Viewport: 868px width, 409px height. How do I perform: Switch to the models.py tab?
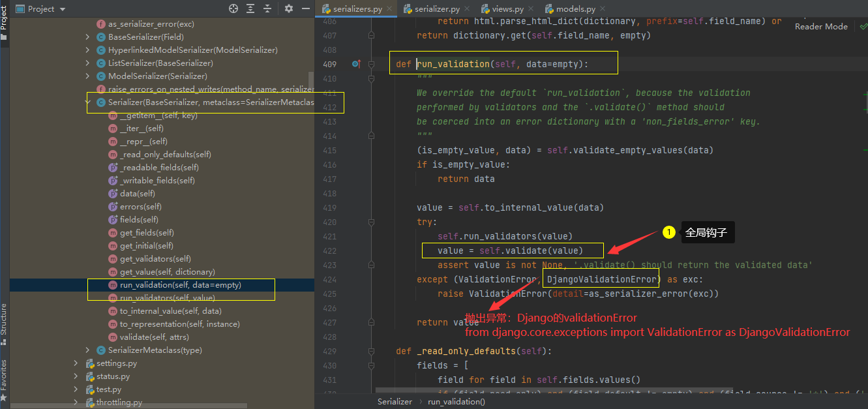575,9
